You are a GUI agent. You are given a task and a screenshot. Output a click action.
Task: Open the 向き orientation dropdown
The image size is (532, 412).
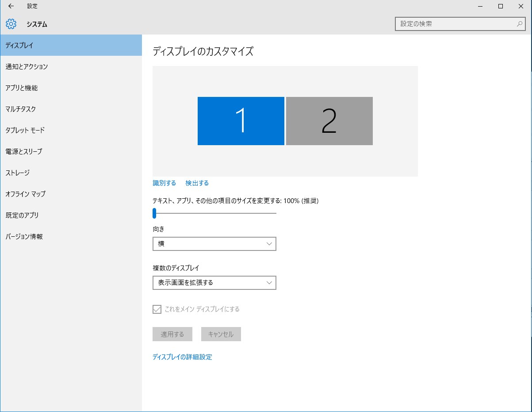click(214, 244)
